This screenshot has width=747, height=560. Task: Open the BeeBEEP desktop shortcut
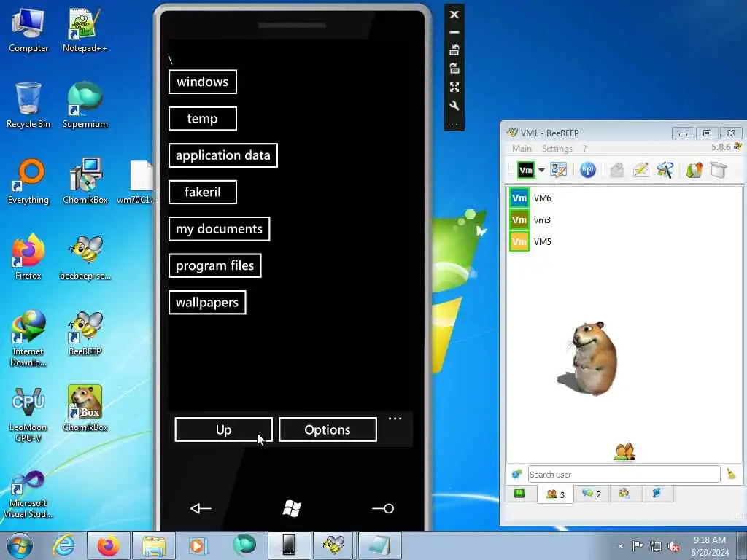(x=85, y=333)
